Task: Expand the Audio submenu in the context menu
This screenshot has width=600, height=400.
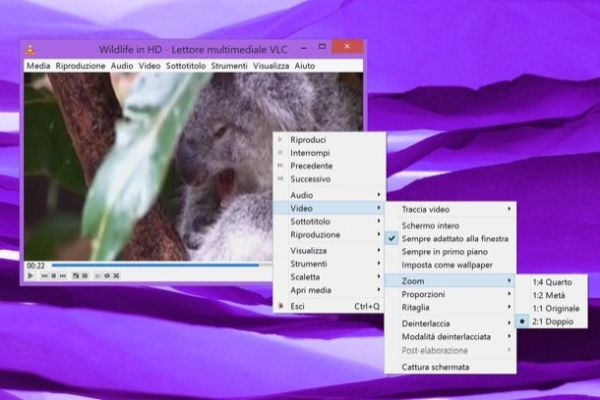Action: (x=329, y=195)
